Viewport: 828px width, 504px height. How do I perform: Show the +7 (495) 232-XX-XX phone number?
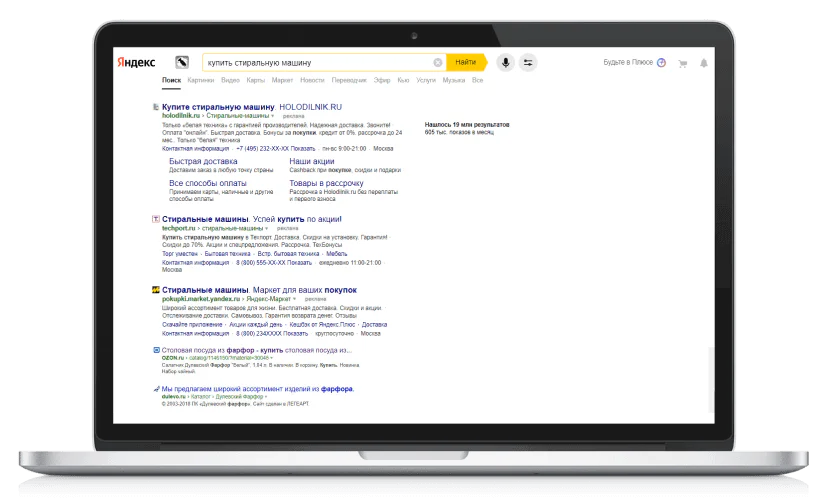coord(276,149)
